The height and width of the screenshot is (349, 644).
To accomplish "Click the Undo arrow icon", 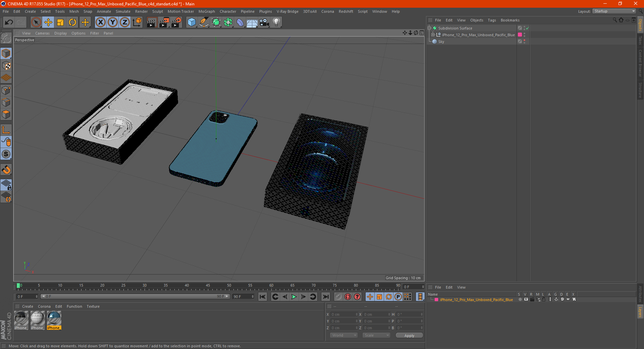I will coord(9,22).
